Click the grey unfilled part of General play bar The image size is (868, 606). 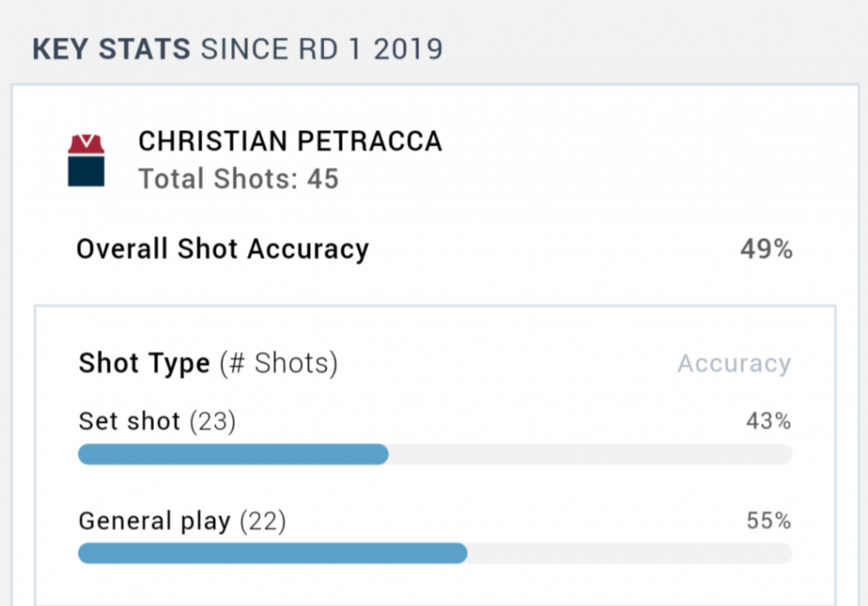[629, 553]
